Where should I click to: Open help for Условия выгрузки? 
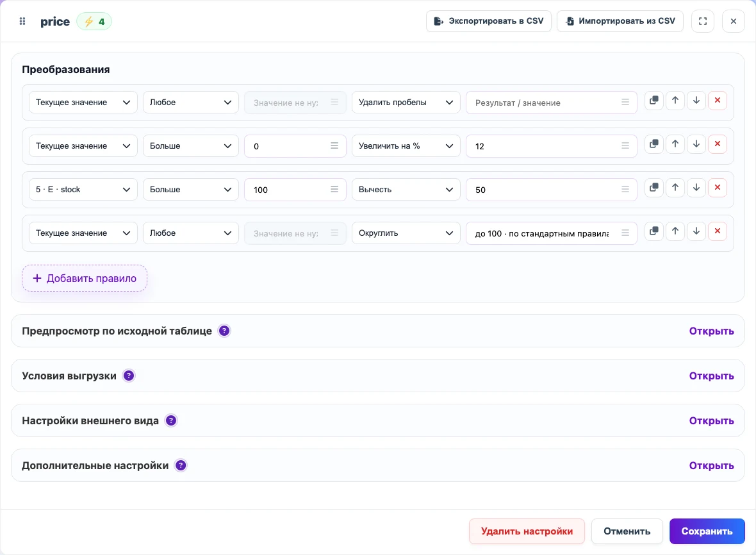(129, 376)
